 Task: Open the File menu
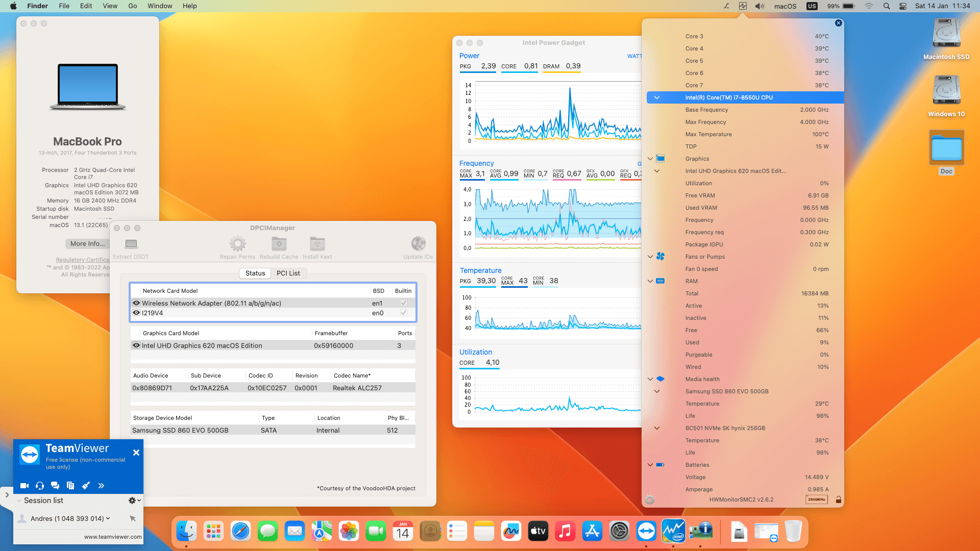pyautogui.click(x=64, y=6)
